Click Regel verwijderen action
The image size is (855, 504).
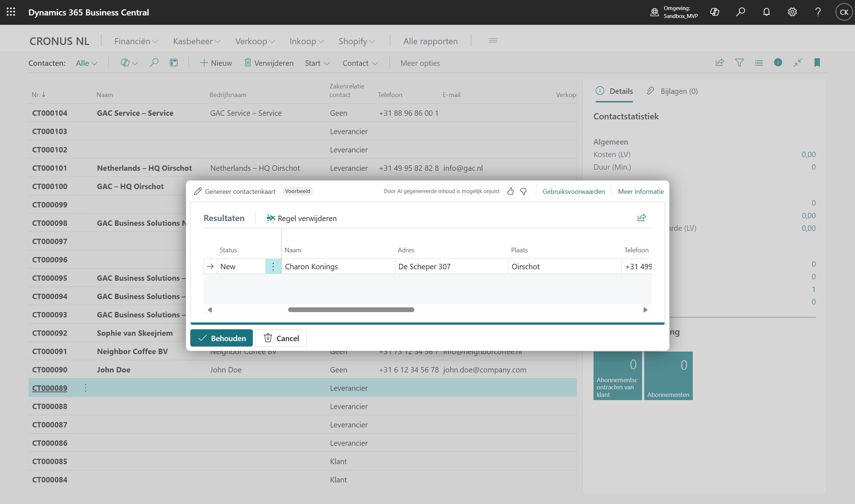(301, 218)
